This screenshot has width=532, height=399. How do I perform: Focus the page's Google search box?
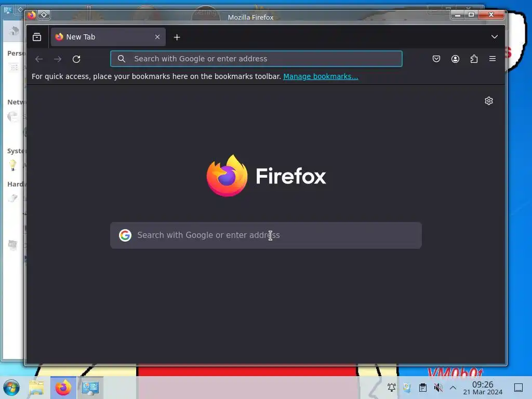[x=266, y=235]
